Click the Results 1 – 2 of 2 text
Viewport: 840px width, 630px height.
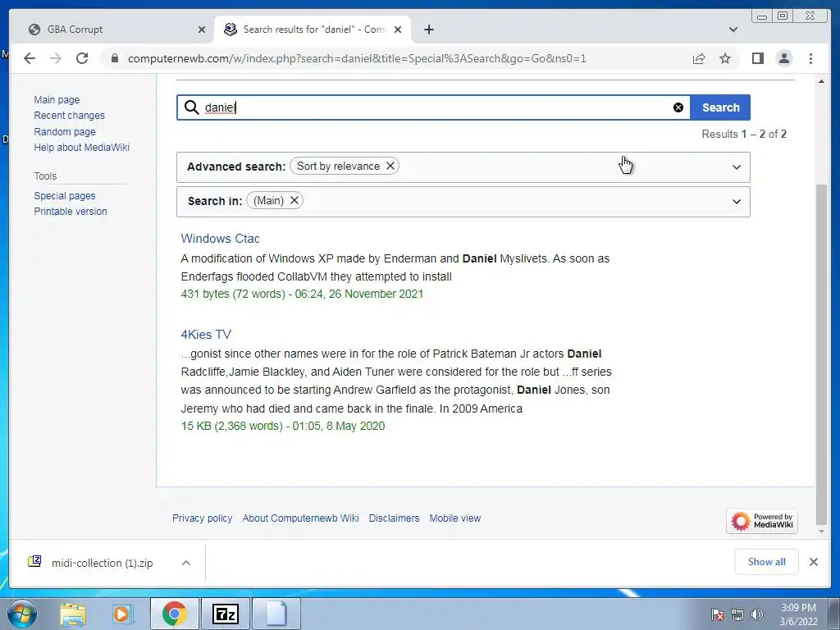click(744, 134)
